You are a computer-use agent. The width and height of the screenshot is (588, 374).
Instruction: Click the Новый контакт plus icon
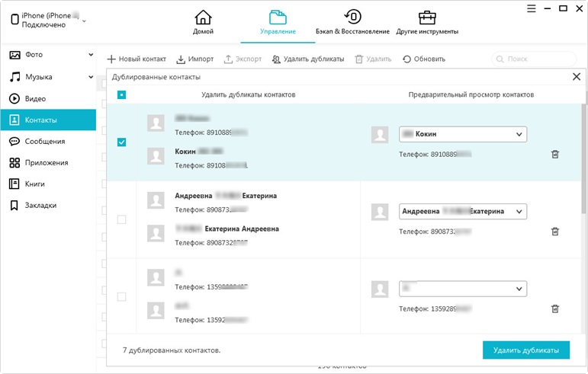pos(111,59)
